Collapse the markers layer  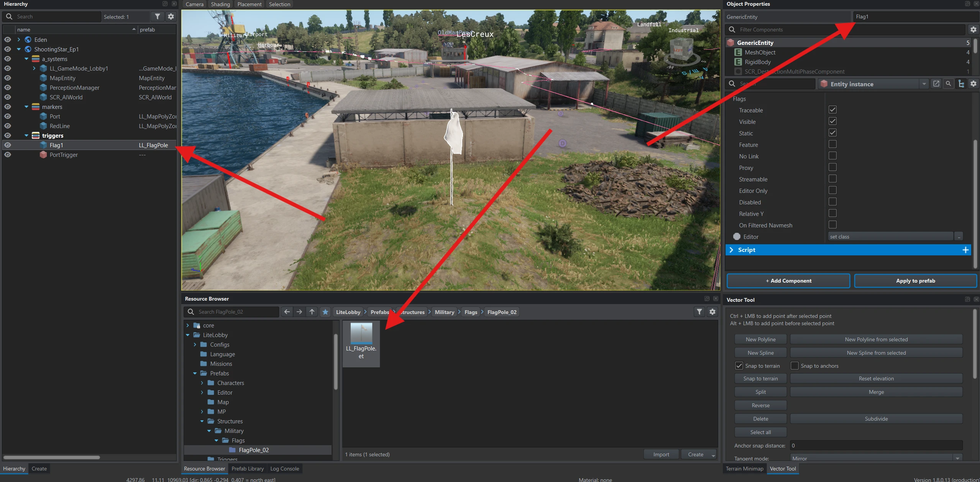coord(26,107)
